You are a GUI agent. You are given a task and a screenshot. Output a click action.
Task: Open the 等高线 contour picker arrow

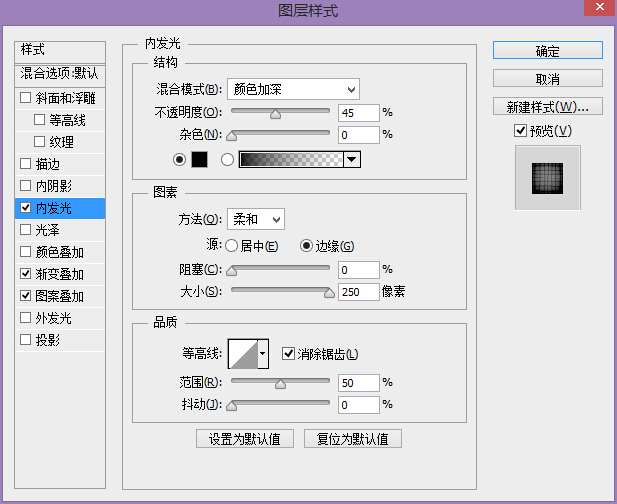coord(263,353)
